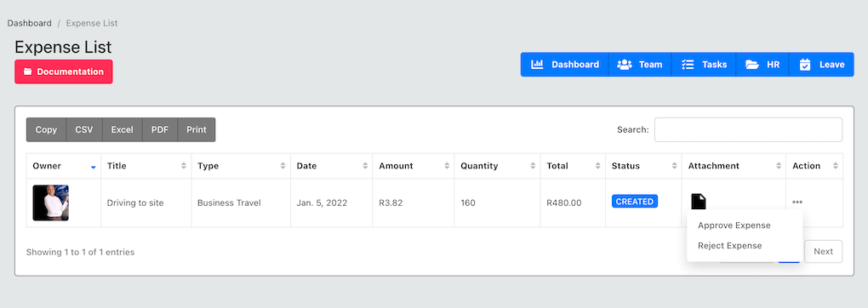The height and width of the screenshot is (308, 868).
Task: Choose Approve Expense from menu
Action: (734, 225)
